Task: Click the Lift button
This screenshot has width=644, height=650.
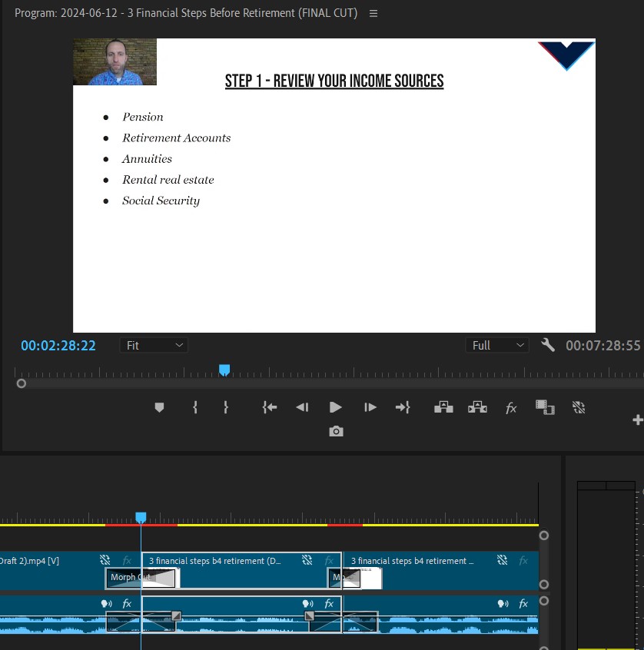Action: click(443, 407)
